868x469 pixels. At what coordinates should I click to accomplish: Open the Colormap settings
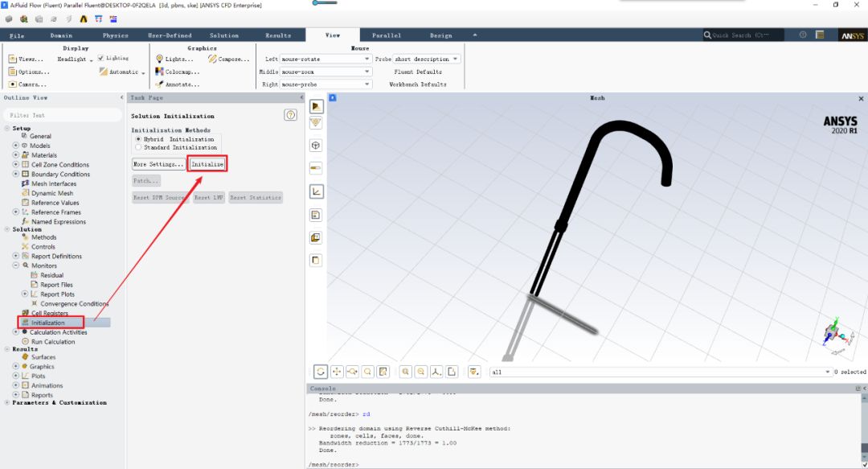(x=177, y=72)
